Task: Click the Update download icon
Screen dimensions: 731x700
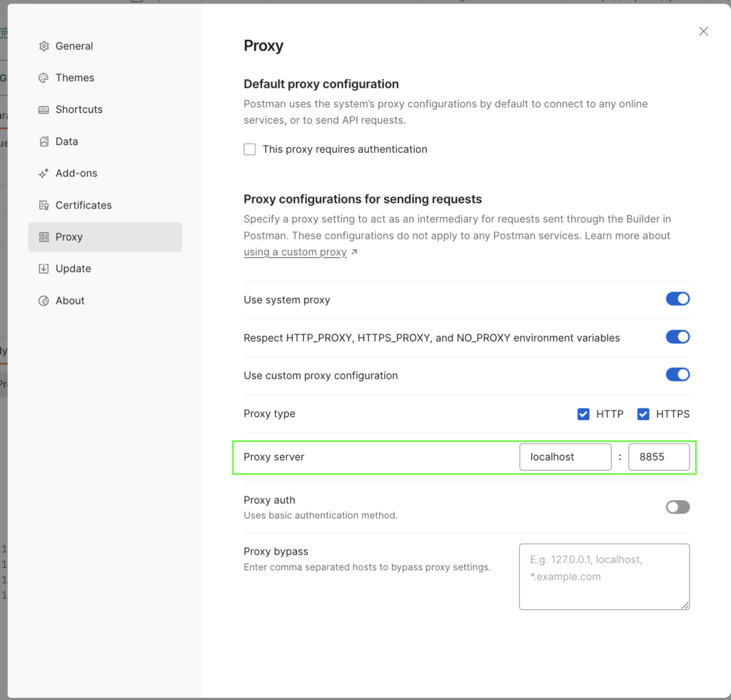Action: (44, 269)
